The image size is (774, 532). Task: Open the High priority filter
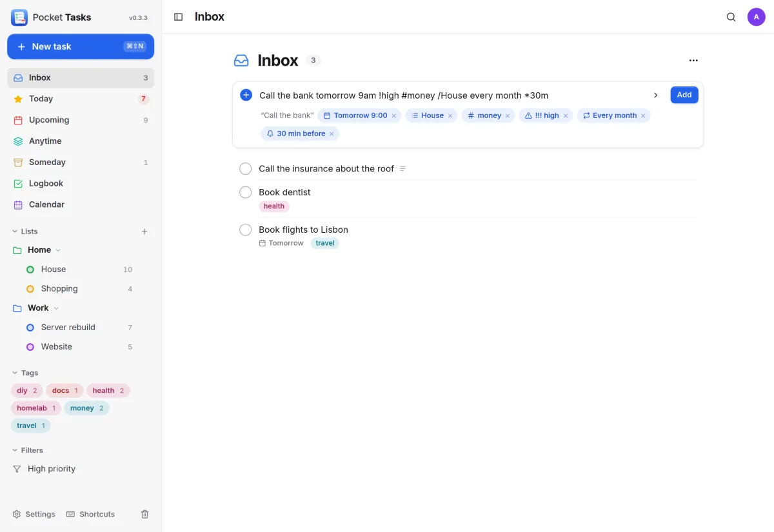(x=81, y=469)
